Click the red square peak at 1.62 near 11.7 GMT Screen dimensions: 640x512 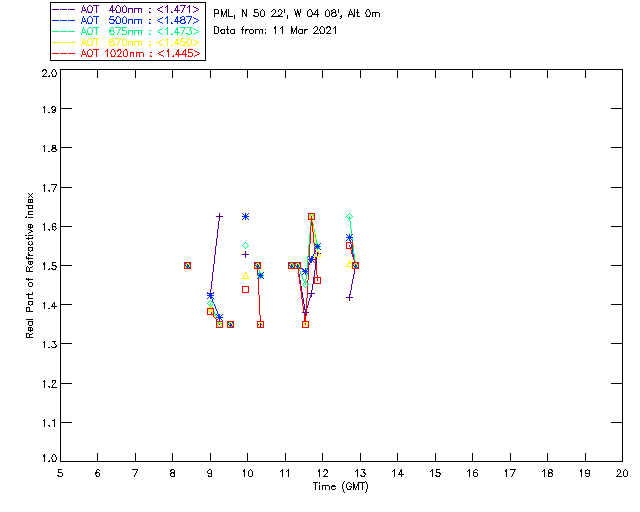click(311, 216)
